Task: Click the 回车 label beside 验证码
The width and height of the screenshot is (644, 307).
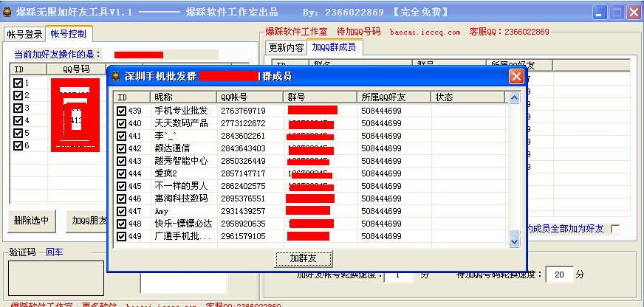Action: tap(54, 252)
